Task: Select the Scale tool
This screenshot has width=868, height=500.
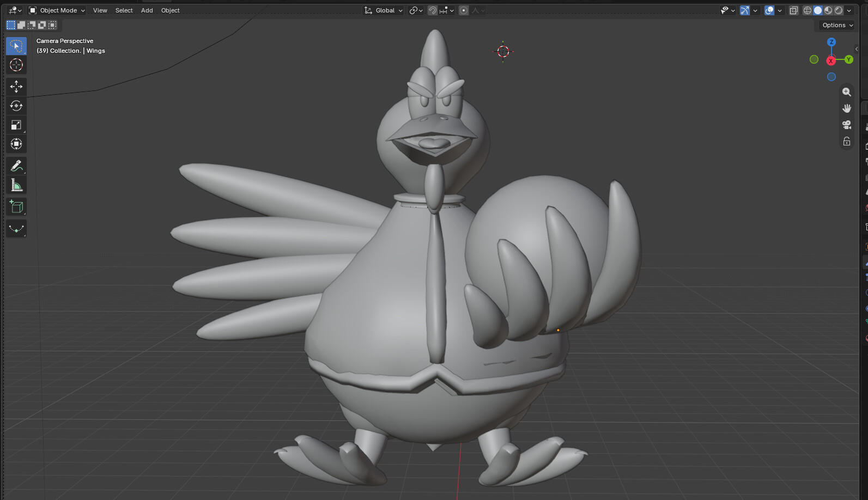Action: [x=16, y=125]
